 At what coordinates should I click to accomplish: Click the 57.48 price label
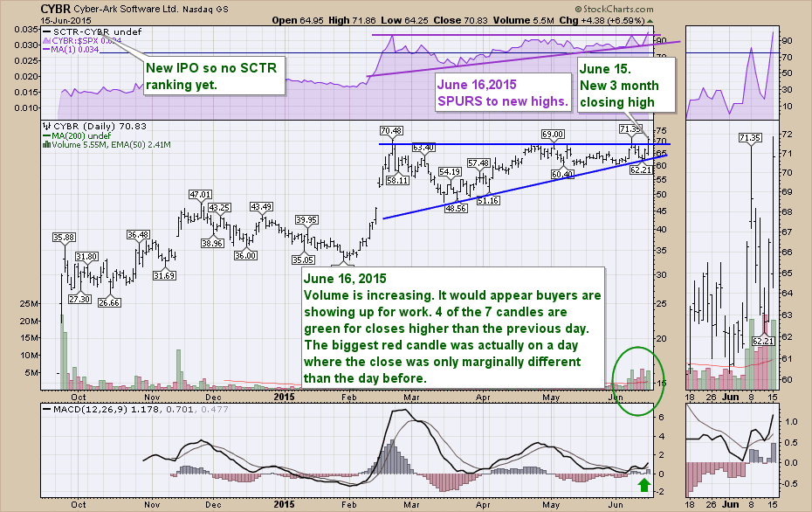[x=478, y=163]
